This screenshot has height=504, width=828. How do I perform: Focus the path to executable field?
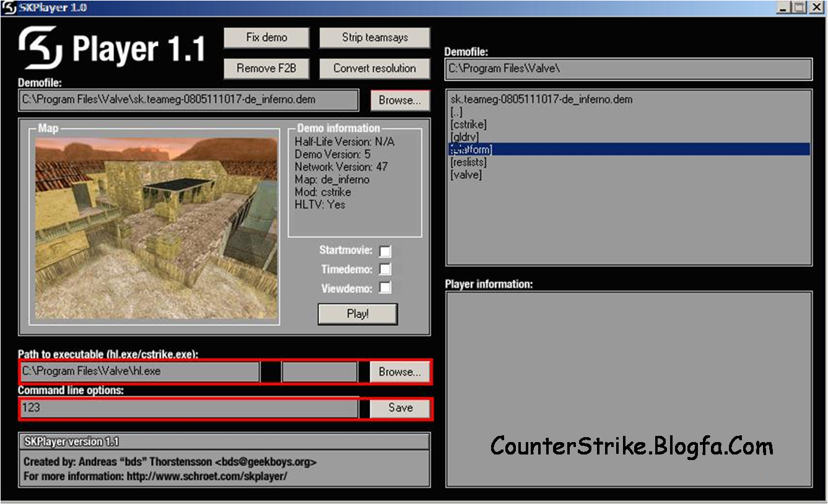139,371
